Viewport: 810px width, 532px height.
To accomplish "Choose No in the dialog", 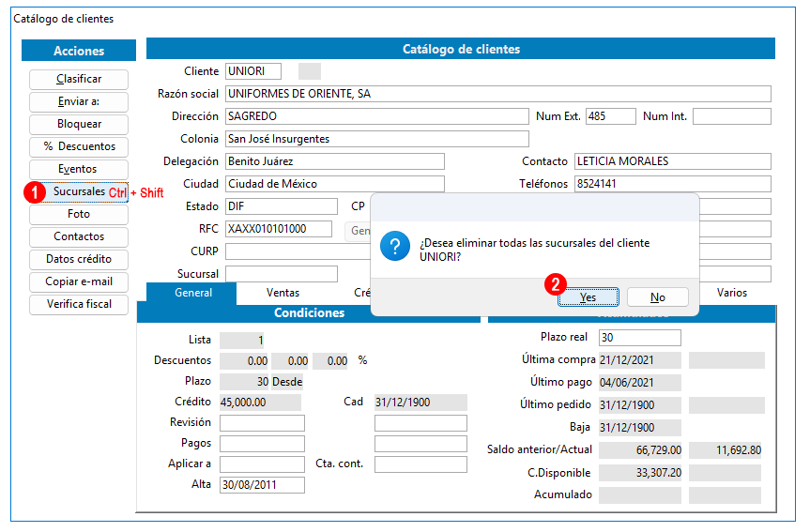I will (658, 297).
